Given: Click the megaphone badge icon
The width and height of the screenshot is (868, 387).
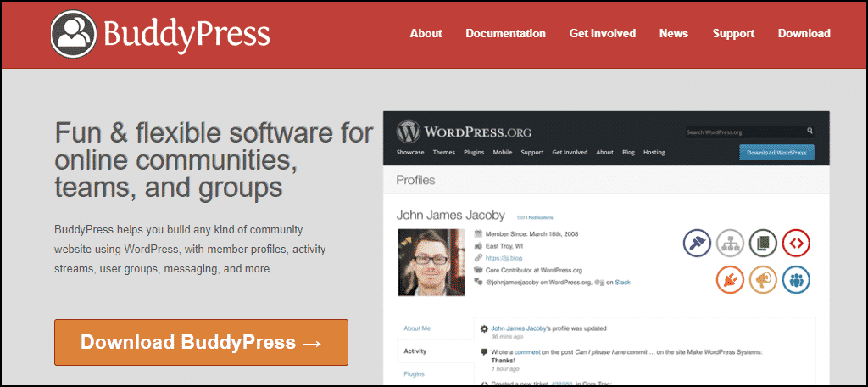Looking at the screenshot, I should (763, 280).
